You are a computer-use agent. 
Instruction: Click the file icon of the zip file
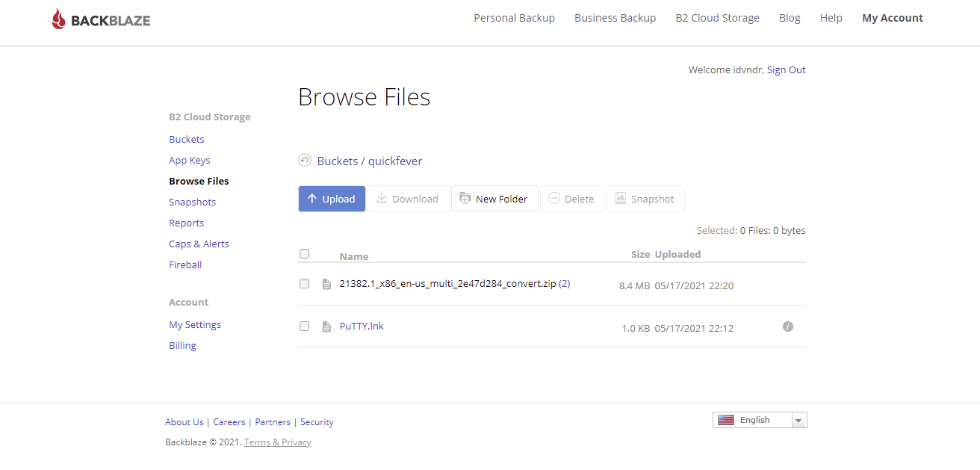click(326, 284)
